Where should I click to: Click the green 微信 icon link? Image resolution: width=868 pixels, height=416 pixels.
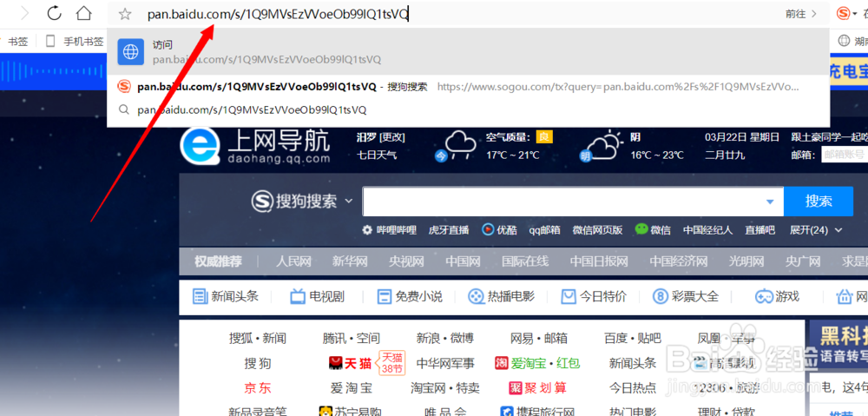(653, 230)
